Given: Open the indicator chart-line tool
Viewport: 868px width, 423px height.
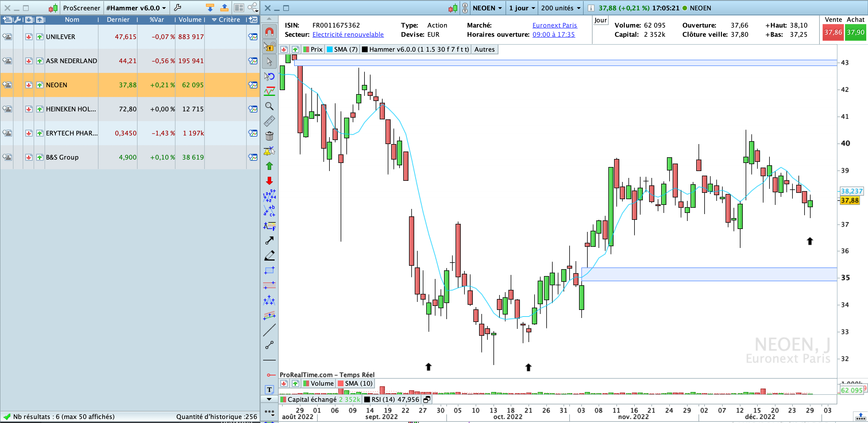Looking at the screenshot, I should point(269,91).
